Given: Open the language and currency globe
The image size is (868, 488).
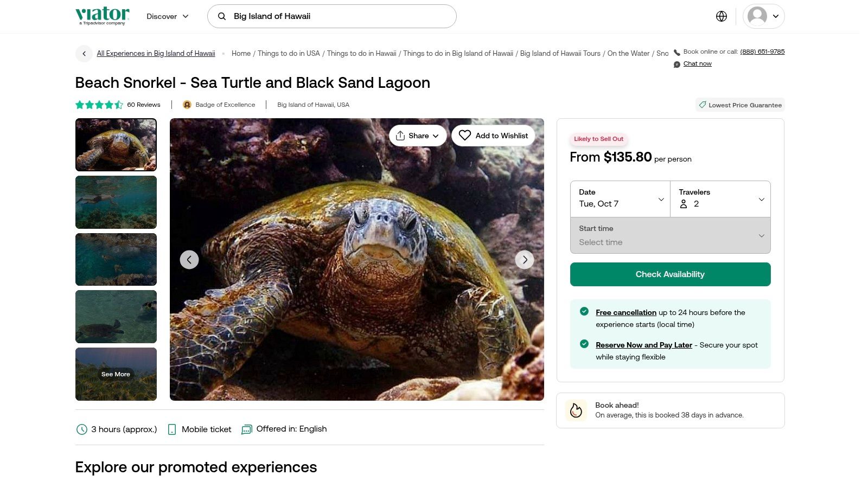Looking at the screenshot, I should point(721,16).
